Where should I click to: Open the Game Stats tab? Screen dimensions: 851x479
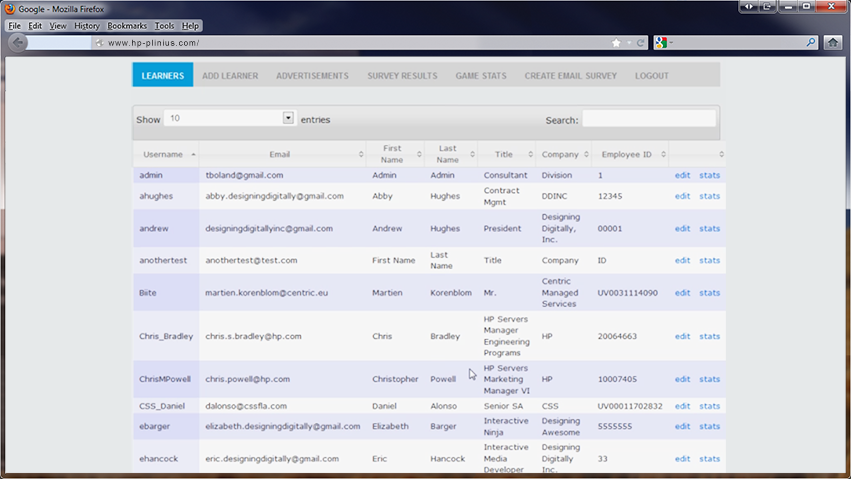point(481,75)
